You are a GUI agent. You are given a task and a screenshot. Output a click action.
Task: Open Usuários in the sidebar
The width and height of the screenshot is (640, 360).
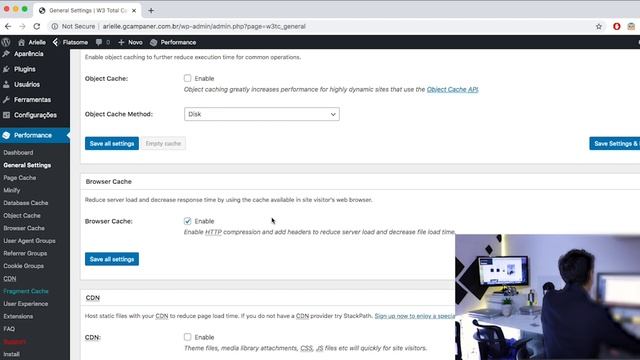(27, 84)
